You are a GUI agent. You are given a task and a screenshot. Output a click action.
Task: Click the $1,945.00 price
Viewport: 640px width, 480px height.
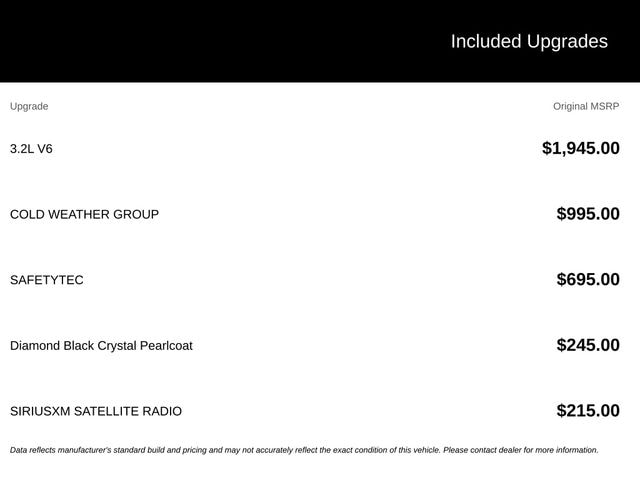tap(580, 148)
